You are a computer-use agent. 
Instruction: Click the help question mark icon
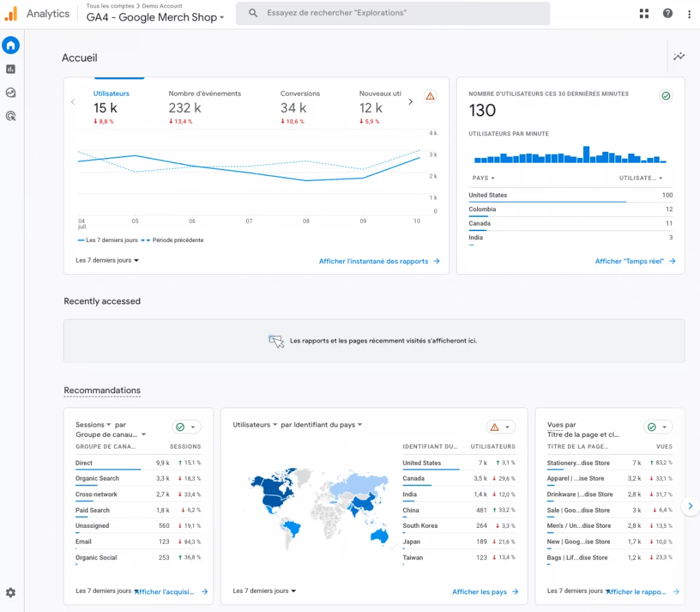(x=667, y=14)
